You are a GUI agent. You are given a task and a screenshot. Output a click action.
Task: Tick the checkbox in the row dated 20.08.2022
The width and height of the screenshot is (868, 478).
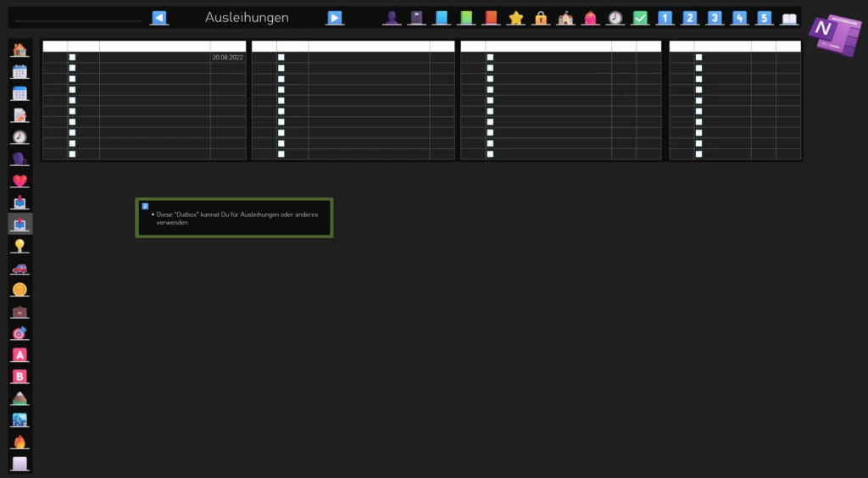tap(72, 58)
